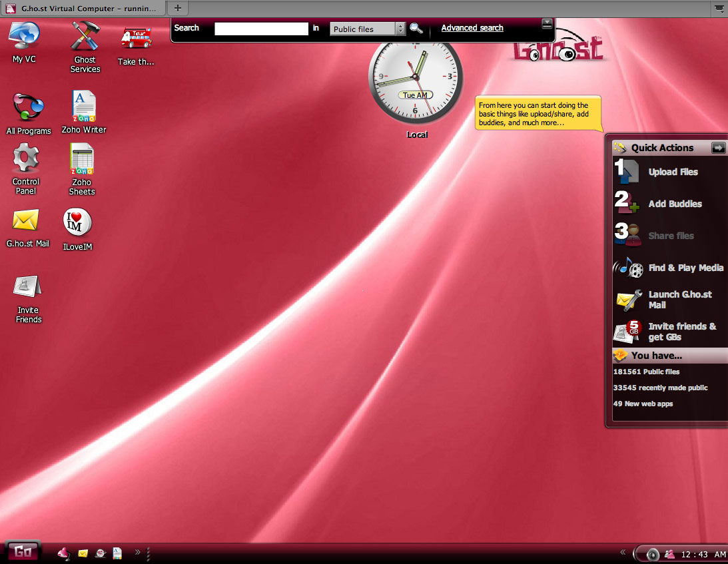Screen dimensions: 728x564
Task: Open the Advanced search link
Action: pyautogui.click(x=472, y=28)
